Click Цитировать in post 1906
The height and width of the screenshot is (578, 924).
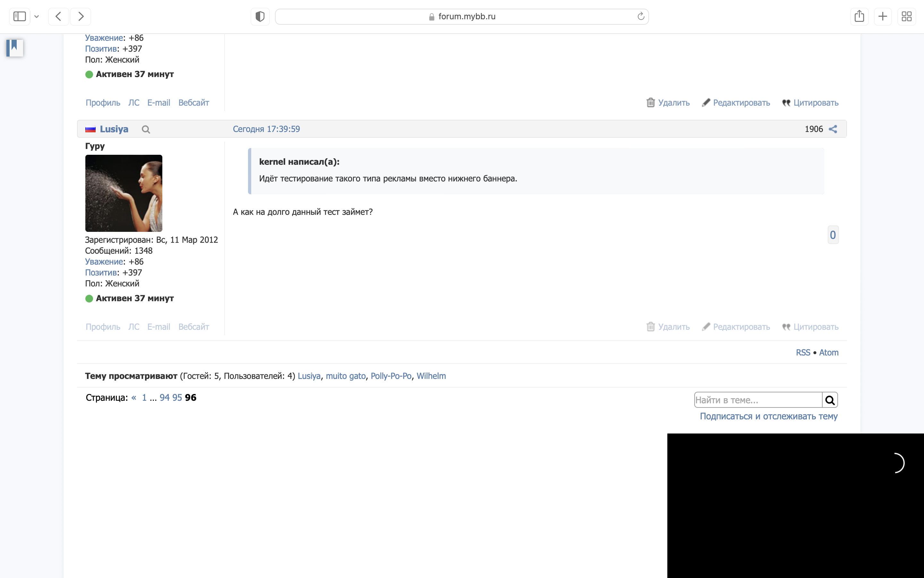tap(810, 327)
